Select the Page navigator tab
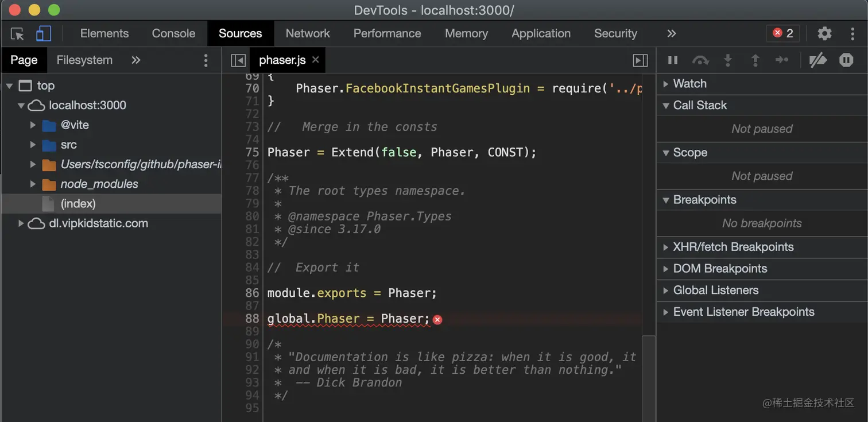 pos(24,60)
